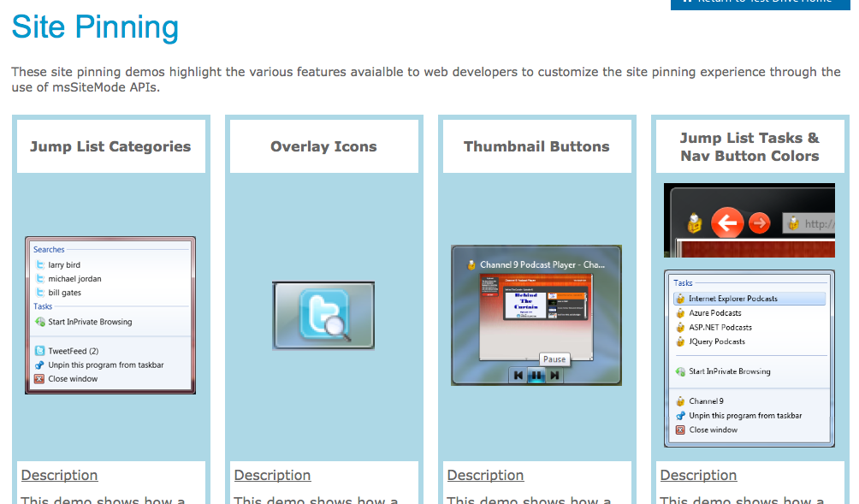Click the red close icon in Channel 9 jump list
The image size is (859, 504).
(x=680, y=430)
